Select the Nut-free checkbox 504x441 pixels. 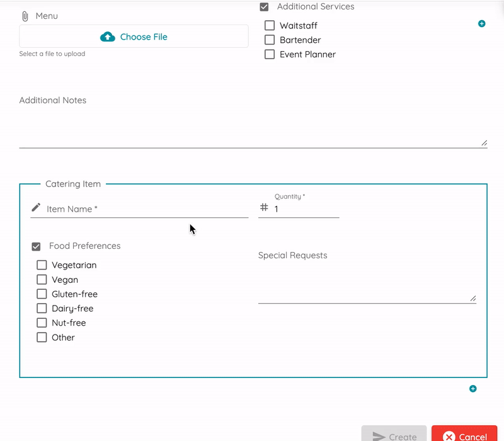point(42,323)
